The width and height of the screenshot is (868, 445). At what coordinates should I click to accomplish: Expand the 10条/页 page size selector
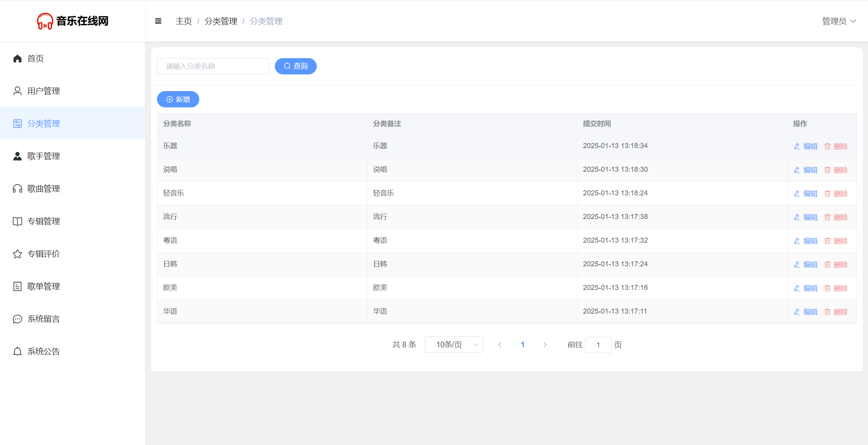coord(454,345)
